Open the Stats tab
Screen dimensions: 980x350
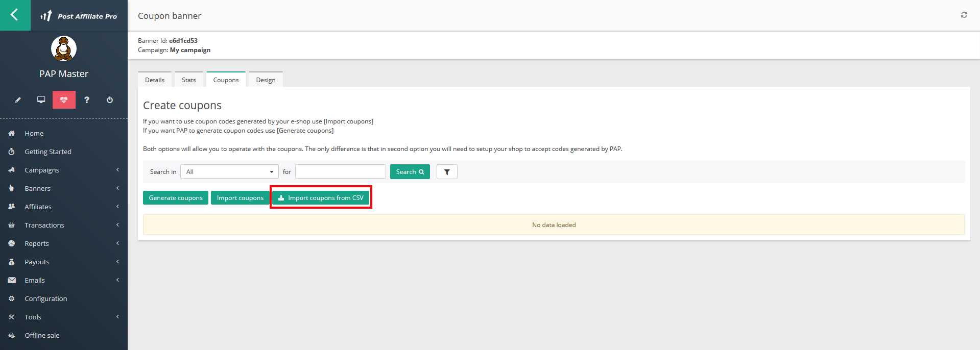[188, 80]
